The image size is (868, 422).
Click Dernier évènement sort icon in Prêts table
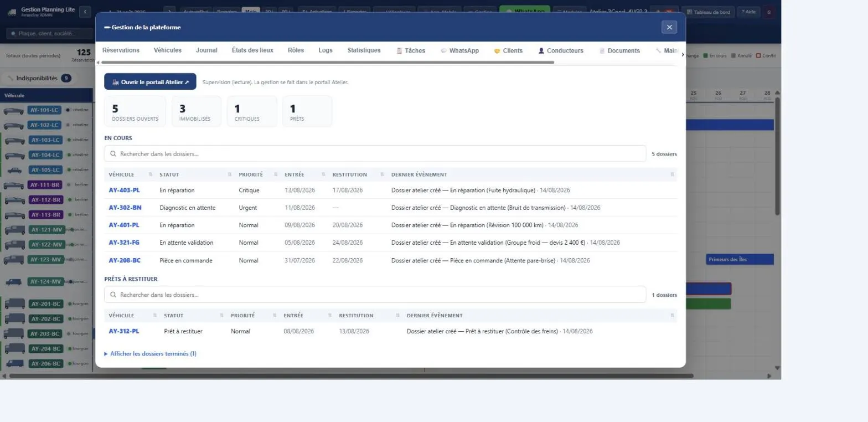(x=672, y=315)
